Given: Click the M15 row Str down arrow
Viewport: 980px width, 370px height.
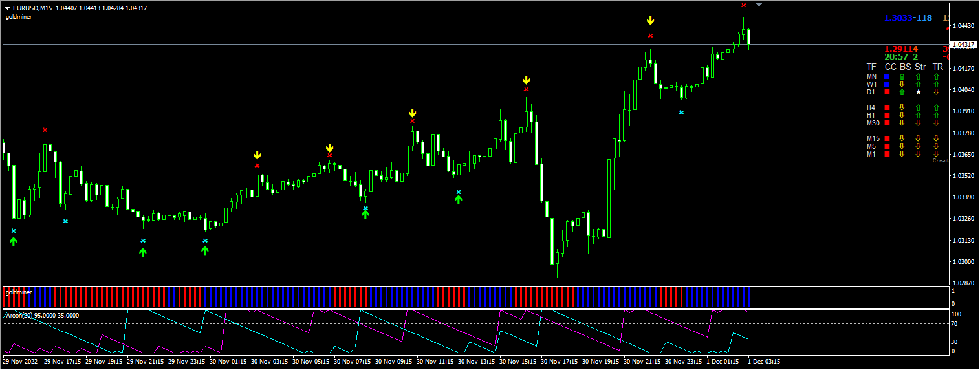Looking at the screenshot, I should pos(919,138).
